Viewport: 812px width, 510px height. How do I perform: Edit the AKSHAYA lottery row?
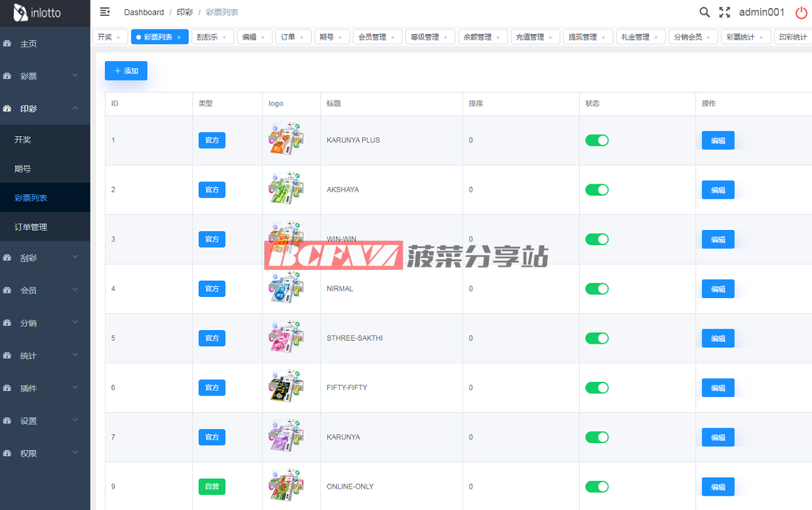(718, 190)
